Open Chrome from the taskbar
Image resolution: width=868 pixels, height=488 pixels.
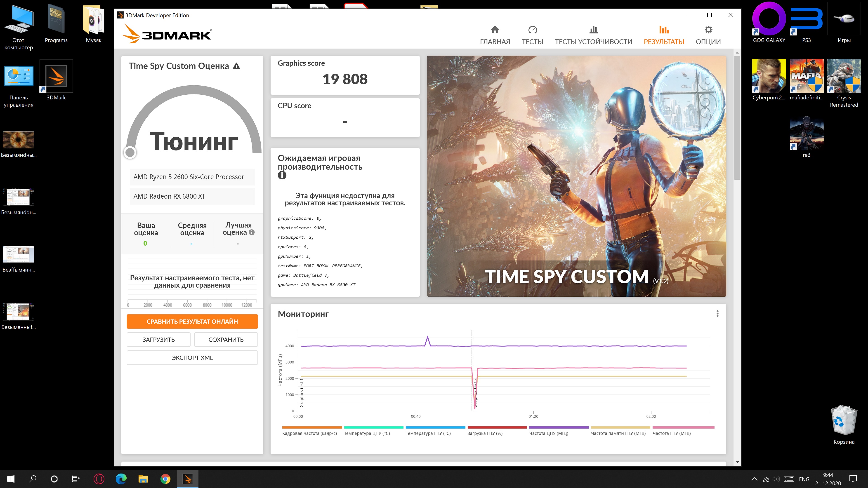point(165,479)
